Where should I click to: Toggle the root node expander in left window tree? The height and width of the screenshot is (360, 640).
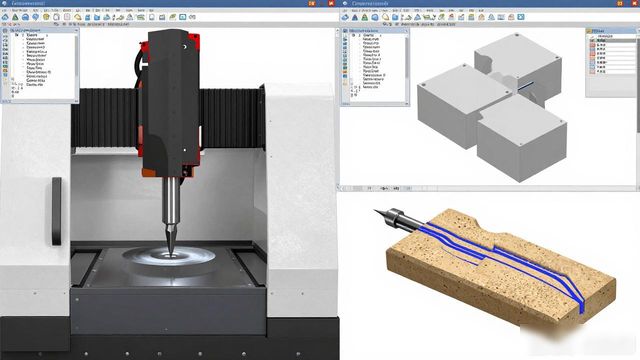pyautogui.click(x=17, y=35)
